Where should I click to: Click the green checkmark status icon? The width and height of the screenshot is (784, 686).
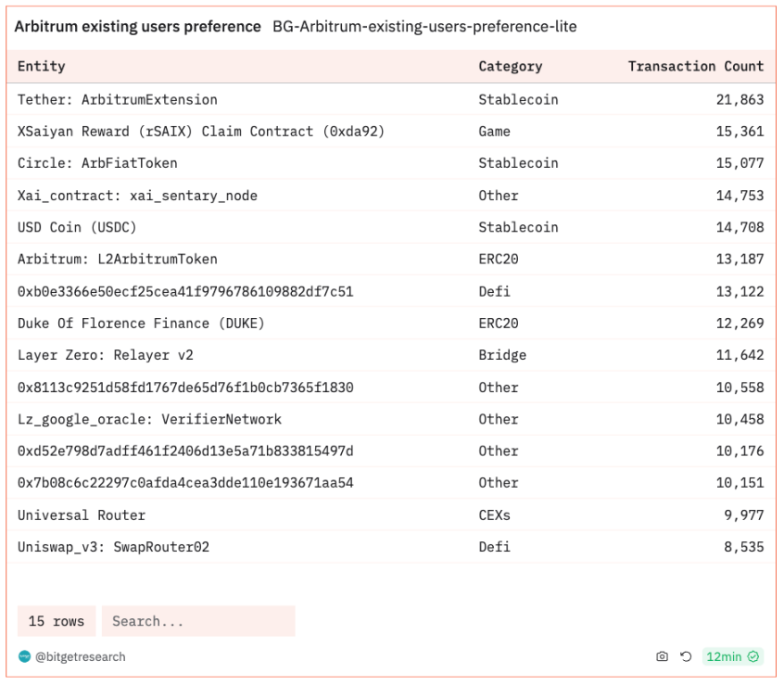click(x=753, y=656)
